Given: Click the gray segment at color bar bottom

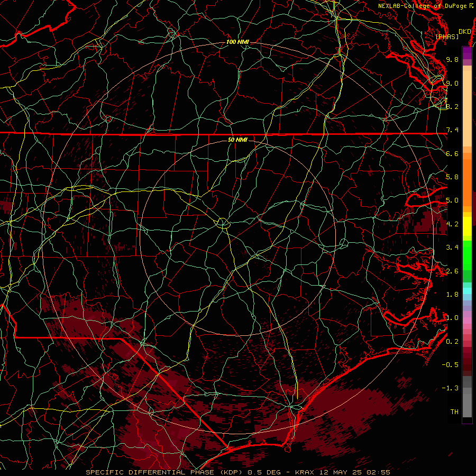Looking at the screenshot, I should (467, 398).
